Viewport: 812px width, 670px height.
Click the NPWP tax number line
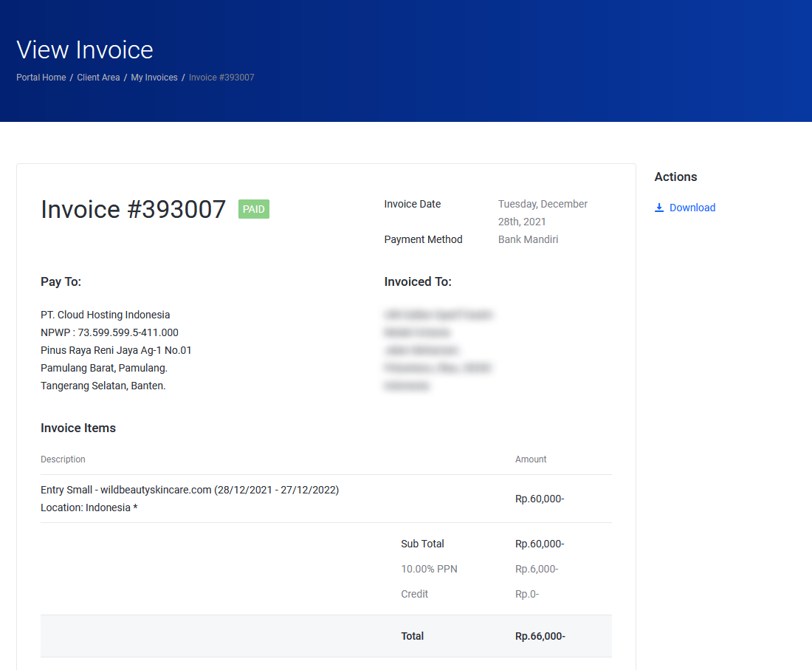tap(109, 332)
